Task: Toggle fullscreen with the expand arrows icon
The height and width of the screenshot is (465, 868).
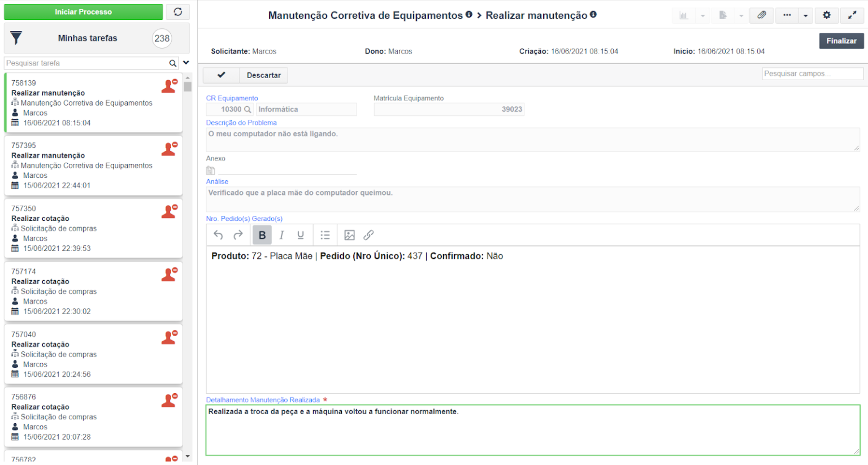Action: (852, 15)
